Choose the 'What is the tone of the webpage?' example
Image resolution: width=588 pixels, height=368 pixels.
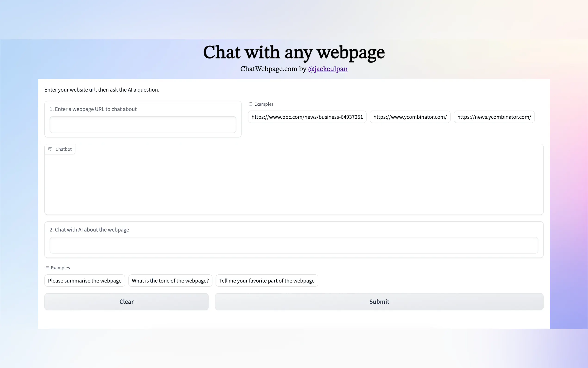pos(170,280)
